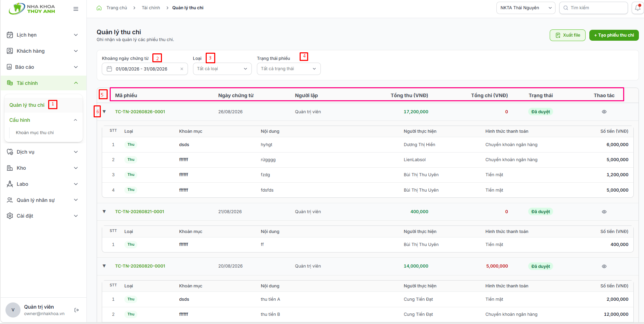Open the NKTA Thái Nguyên branch selector
This screenshot has width=644, height=324.
pos(525,8)
